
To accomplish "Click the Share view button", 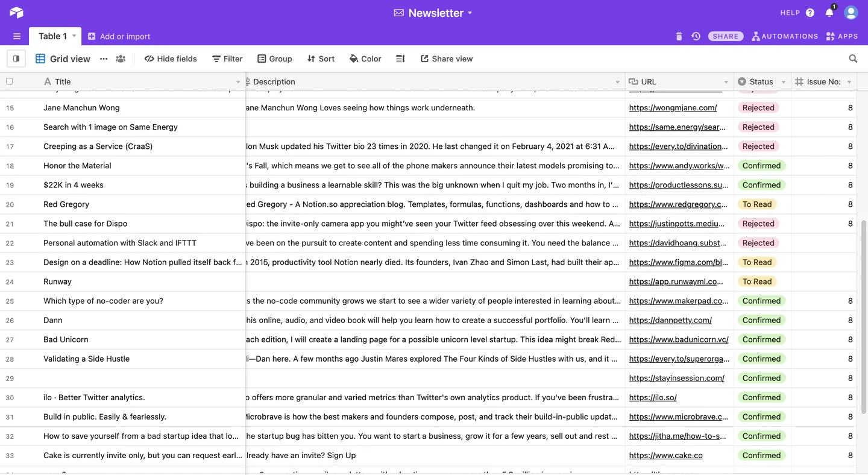I will pyautogui.click(x=447, y=58).
